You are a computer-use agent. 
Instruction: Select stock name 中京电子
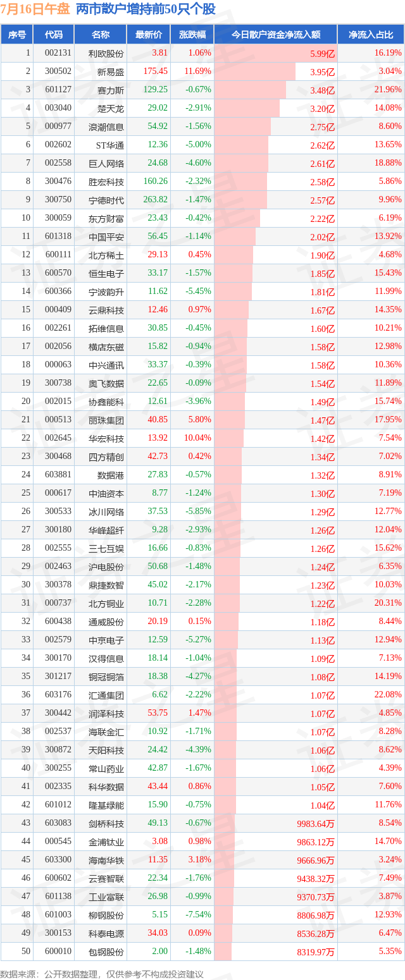(x=106, y=640)
